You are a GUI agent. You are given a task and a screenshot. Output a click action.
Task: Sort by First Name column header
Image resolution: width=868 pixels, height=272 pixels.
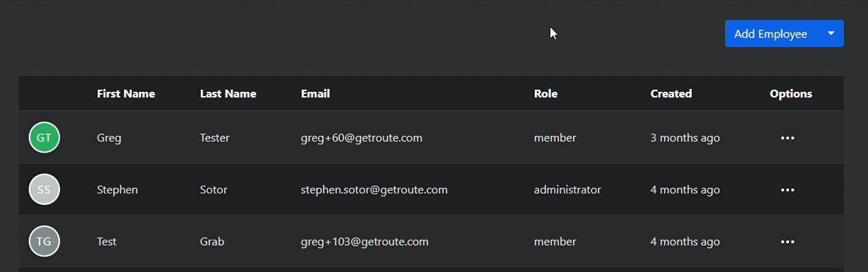click(x=126, y=93)
